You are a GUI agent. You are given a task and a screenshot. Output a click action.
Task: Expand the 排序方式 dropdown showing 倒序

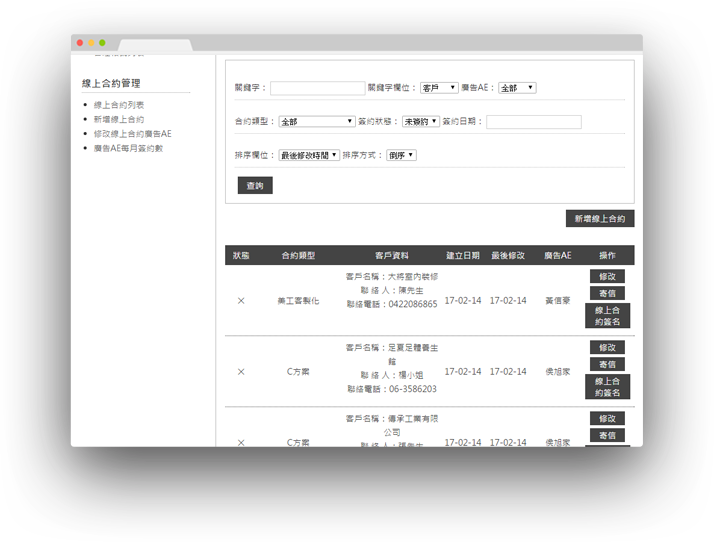point(401,155)
